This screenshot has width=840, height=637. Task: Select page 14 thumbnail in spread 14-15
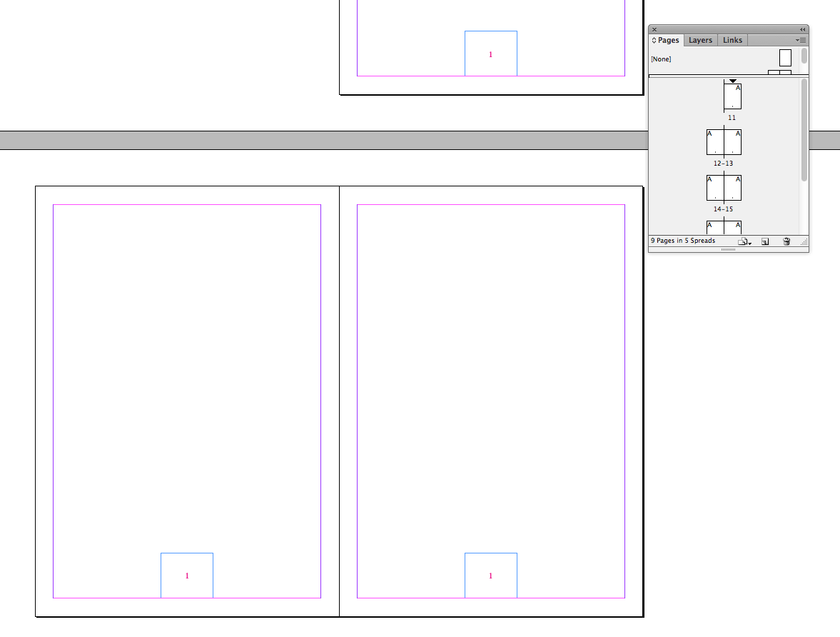[715, 188]
